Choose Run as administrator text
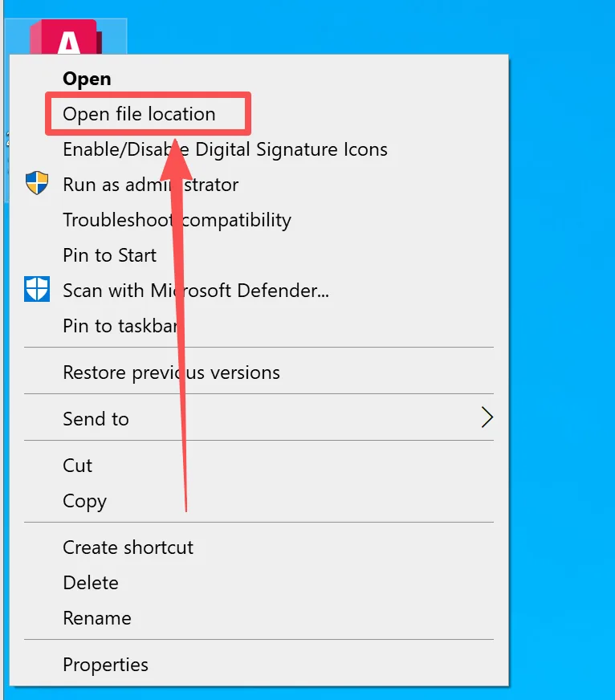 coord(150,185)
